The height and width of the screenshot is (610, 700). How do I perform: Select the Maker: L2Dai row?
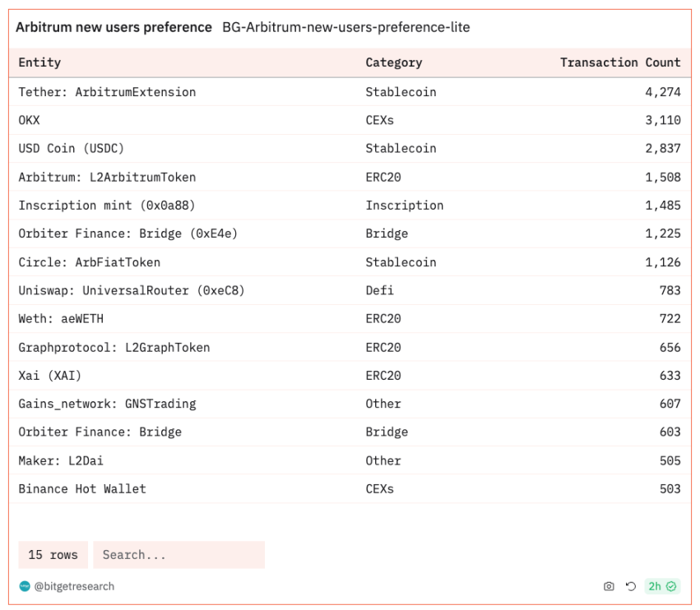[350, 460]
